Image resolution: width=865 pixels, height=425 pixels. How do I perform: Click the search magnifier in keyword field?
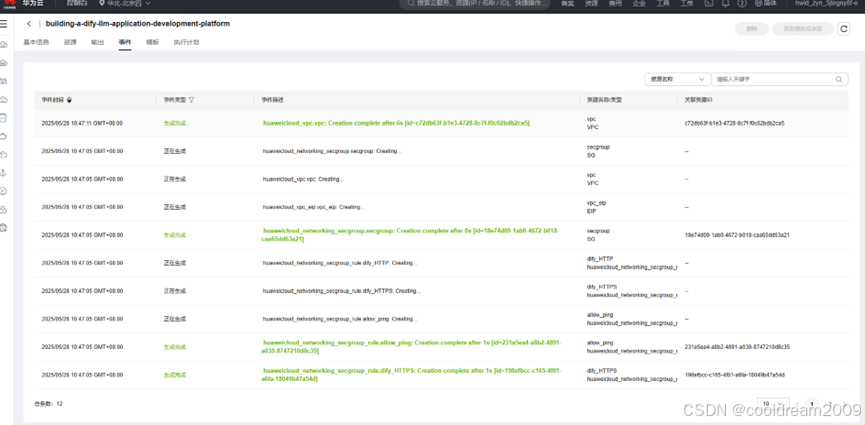839,79
